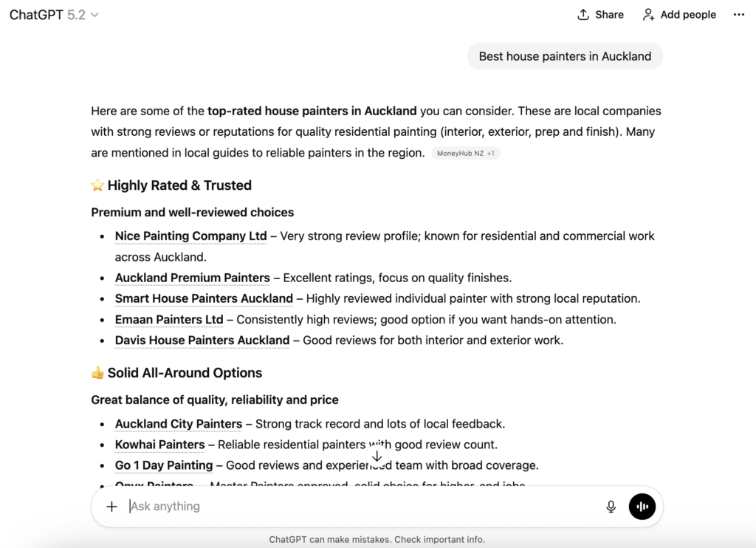Focus the Ask anything message field
This screenshot has width=756, height=548.
362,507
